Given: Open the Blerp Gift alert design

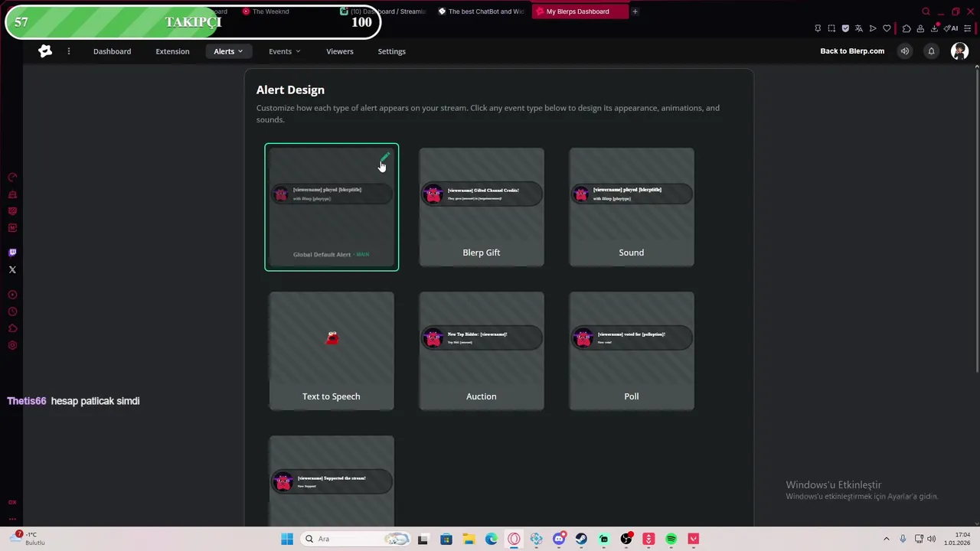Looking at the screenshot, I should click(x=482, y=207).
